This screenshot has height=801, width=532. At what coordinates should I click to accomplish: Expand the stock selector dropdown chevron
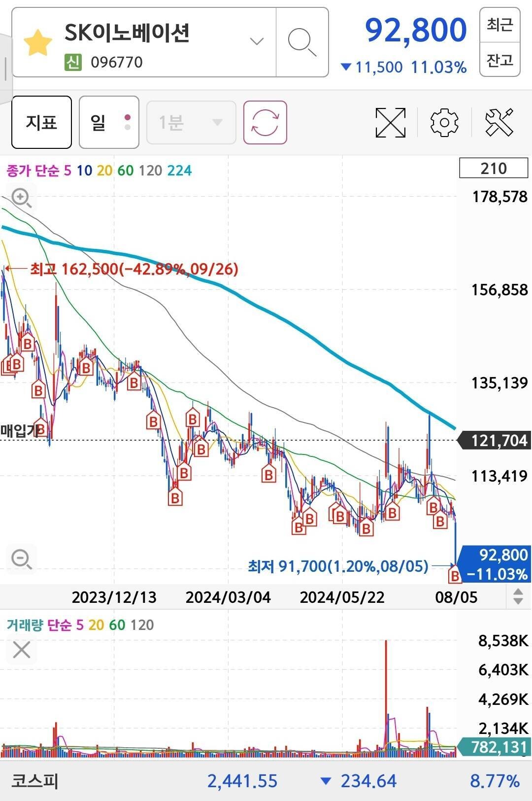pos(257,41)
